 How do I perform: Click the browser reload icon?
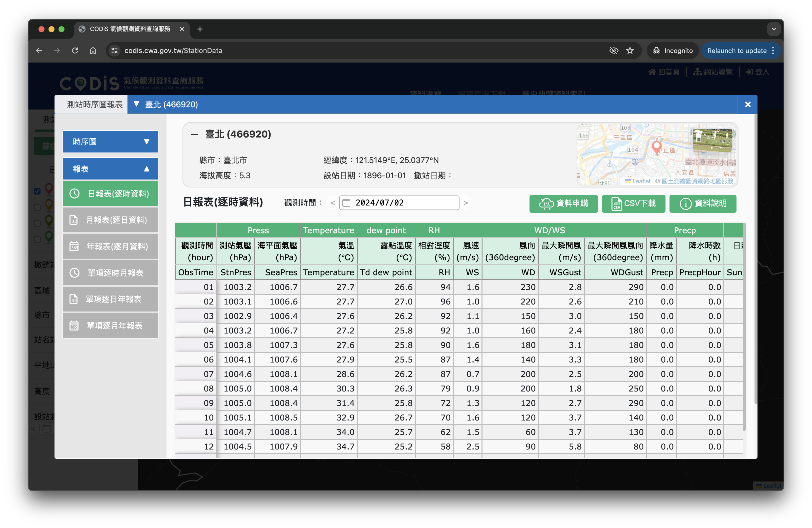[x=75, y=50]
